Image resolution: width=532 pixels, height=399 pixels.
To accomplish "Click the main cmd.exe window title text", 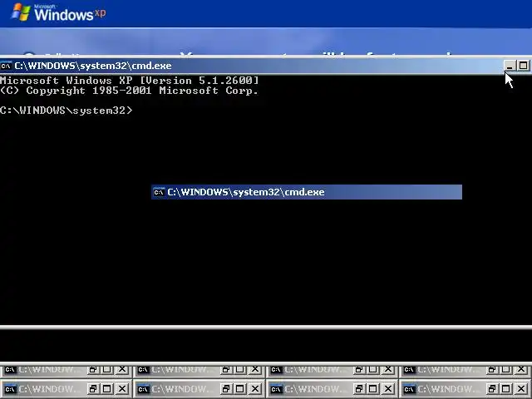I will 93,66.
